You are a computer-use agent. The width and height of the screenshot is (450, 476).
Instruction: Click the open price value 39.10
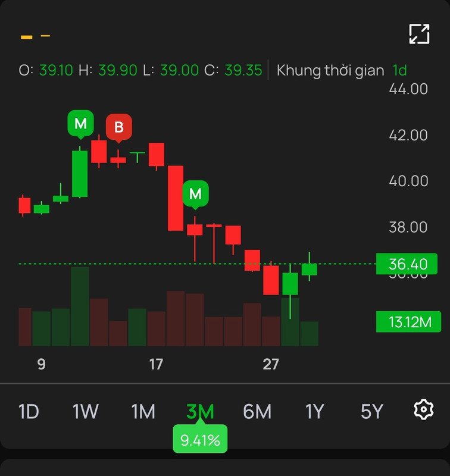pyautogui.click(x=56, y=70)
